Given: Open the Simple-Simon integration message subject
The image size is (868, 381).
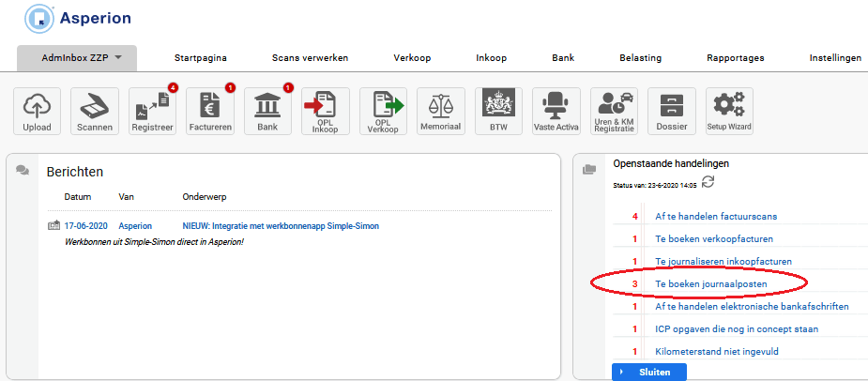Looking at the screenshot, I should [281, 226].
